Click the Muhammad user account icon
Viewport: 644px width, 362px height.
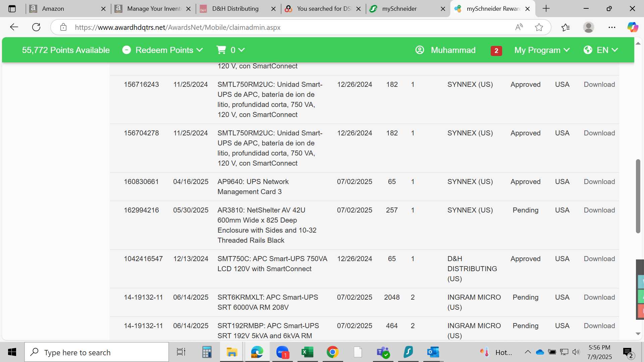[420, 50]
